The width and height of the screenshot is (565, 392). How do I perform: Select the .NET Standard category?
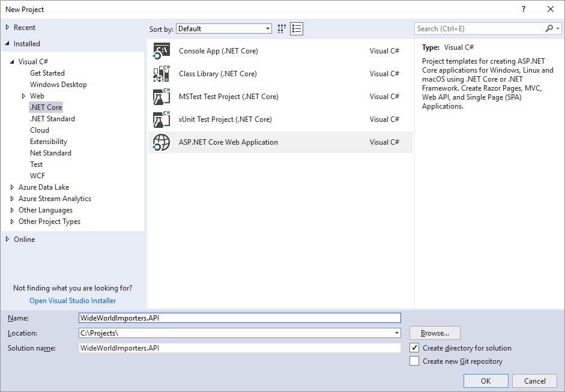coord(52,119)
